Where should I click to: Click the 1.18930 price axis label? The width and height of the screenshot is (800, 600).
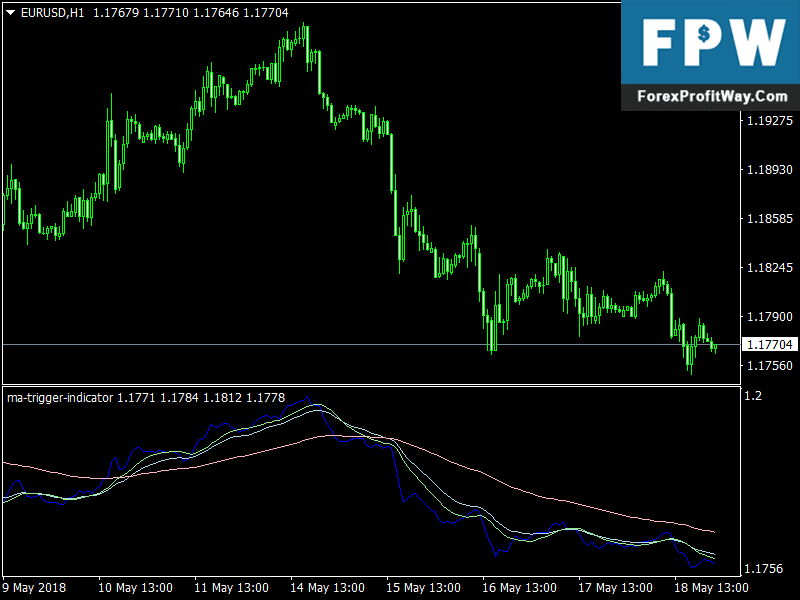769,169
